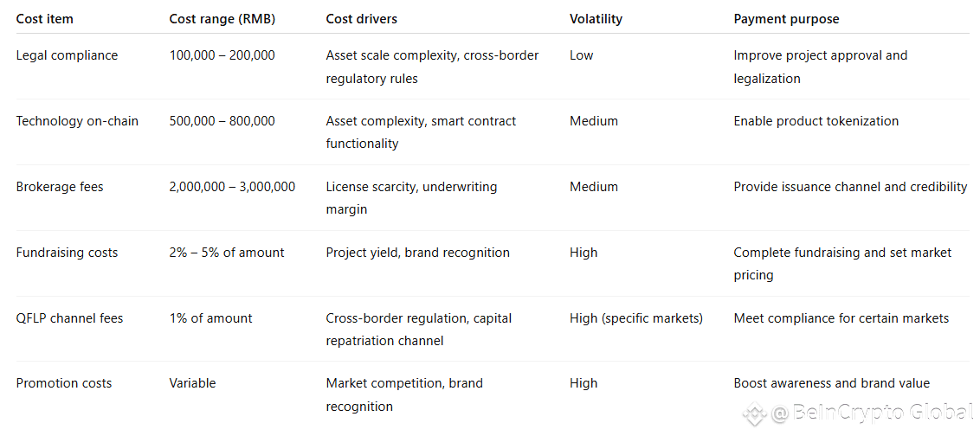Viewport: 980px width, 436px height.
Task: Click the 'Payment purpose' column header
Action: click(786, 19)
